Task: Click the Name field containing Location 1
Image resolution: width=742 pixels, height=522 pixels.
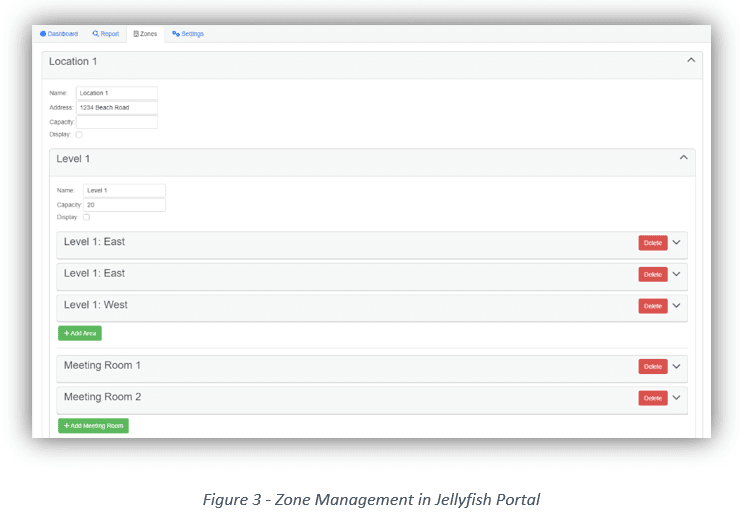Action: click(116, 93)
